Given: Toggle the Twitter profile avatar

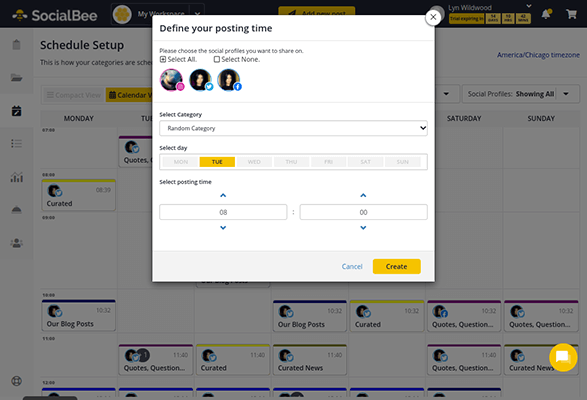Looking at the screenshot, I should (x=201, y=80).
